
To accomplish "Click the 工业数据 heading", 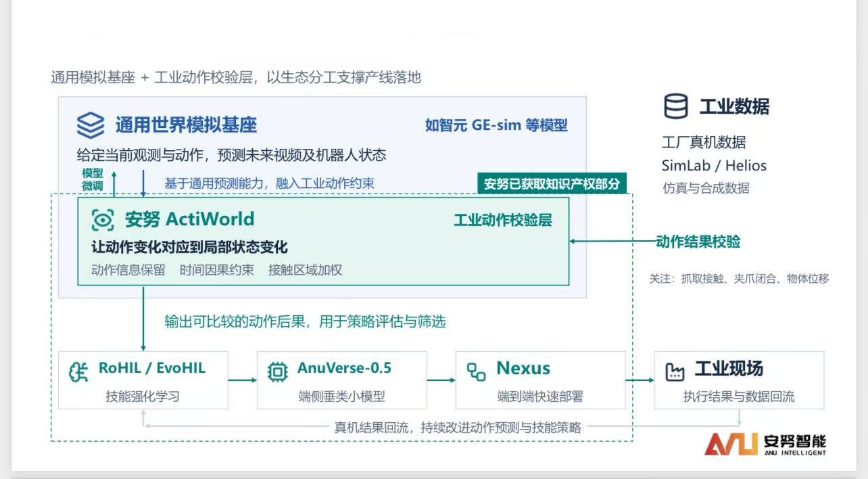I will point(734,107).
